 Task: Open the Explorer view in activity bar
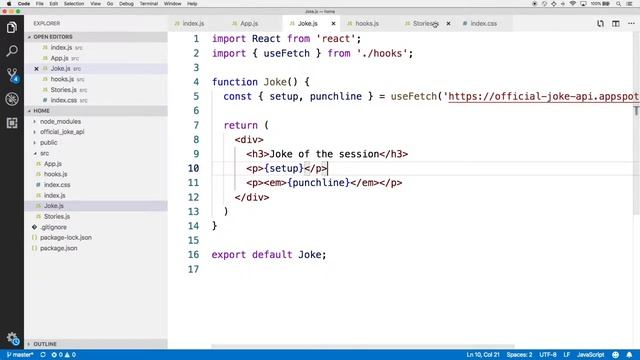(x=12, y=27)
